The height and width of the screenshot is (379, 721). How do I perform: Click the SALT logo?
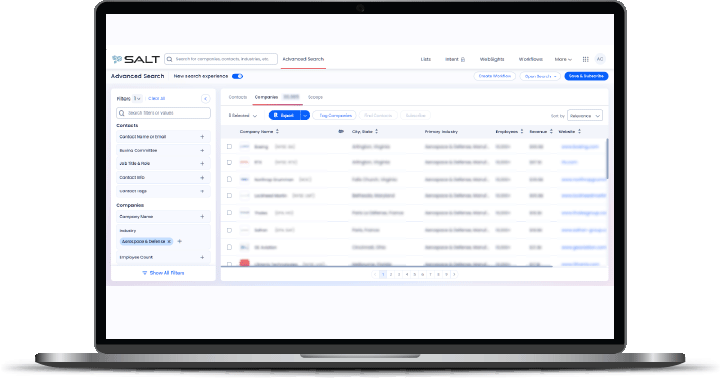click(x=136, y=59)
